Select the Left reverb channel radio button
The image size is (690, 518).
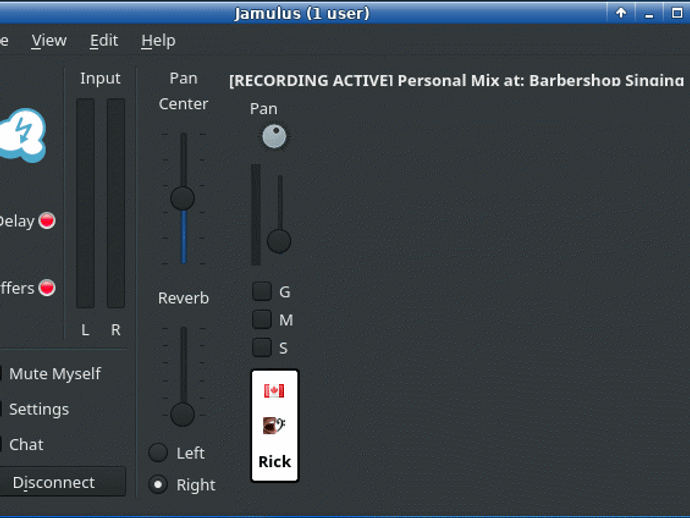click(158, 453)
